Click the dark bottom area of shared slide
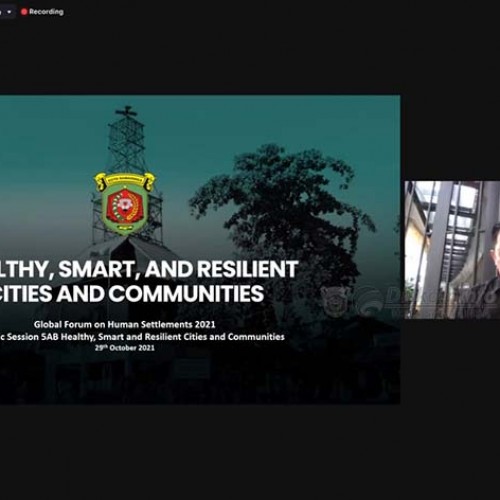 click(200, 380)
